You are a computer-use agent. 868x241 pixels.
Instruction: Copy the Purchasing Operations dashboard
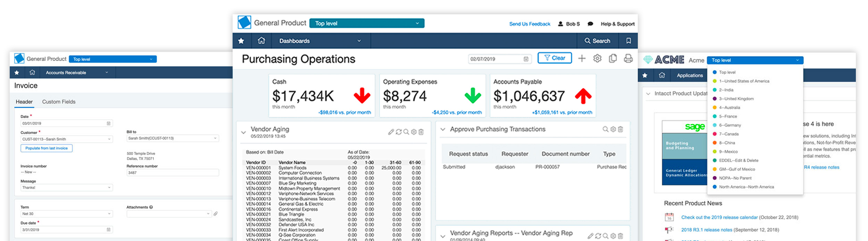tap(613, 58)
